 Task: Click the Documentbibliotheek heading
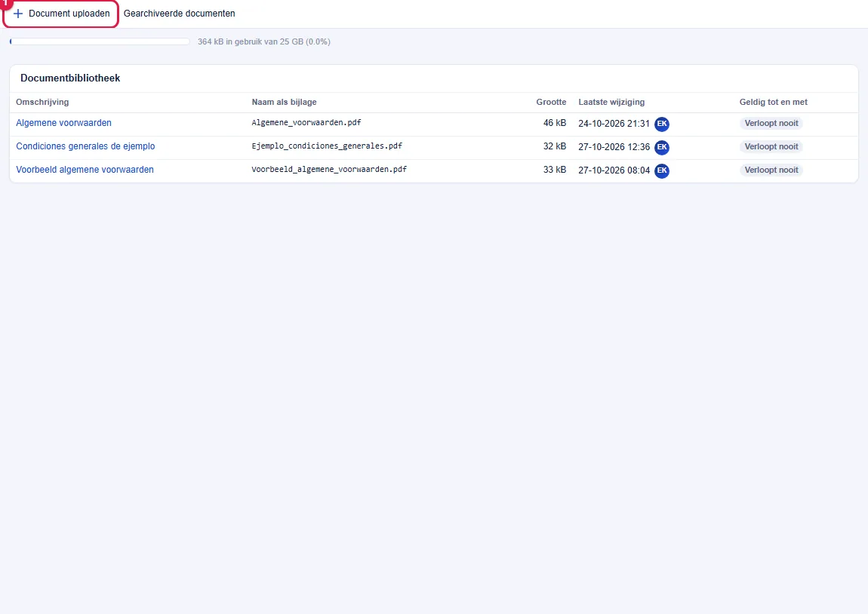70,78
